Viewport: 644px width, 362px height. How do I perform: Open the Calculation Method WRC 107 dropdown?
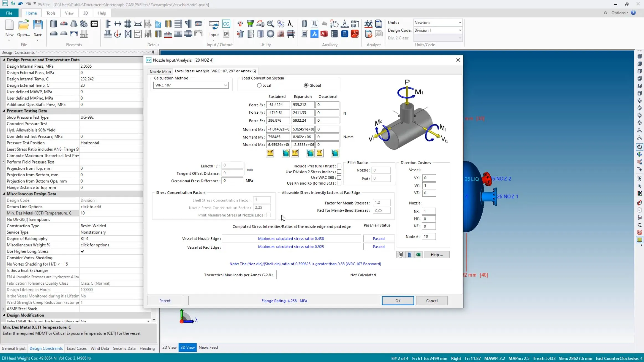click(225, 85)
